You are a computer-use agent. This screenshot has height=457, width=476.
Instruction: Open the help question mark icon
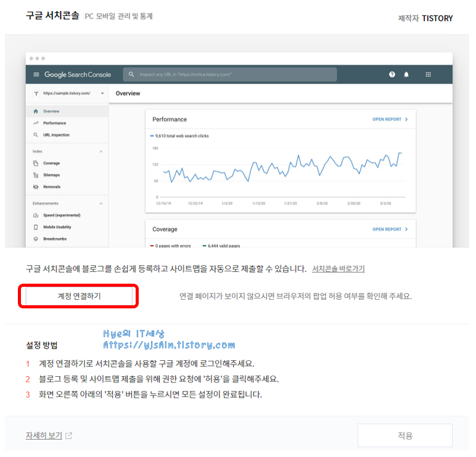(x=392, y=75)
